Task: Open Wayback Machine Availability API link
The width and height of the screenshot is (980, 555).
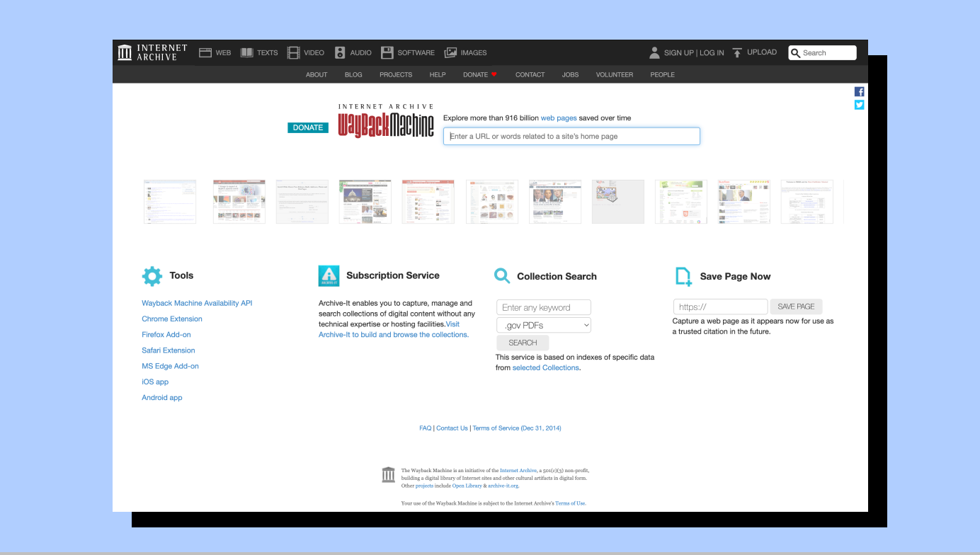Action: pyautogui.click(x=197, y=303)
